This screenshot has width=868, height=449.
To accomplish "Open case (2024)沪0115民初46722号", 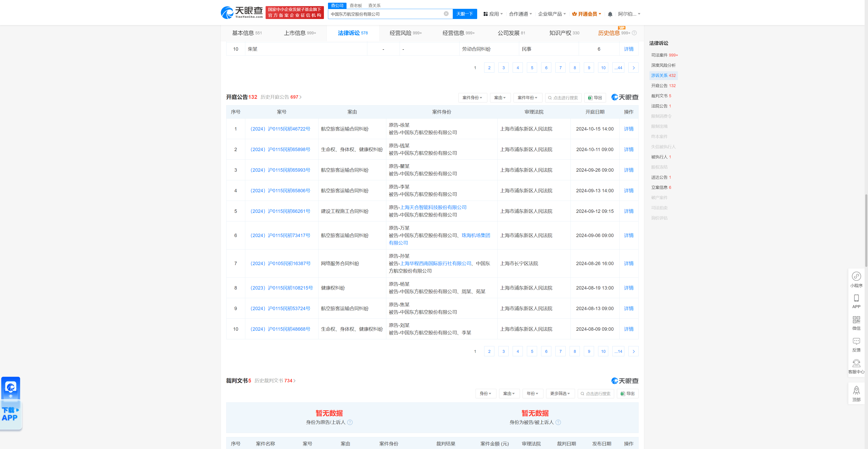I will click(x=280, y=129).
